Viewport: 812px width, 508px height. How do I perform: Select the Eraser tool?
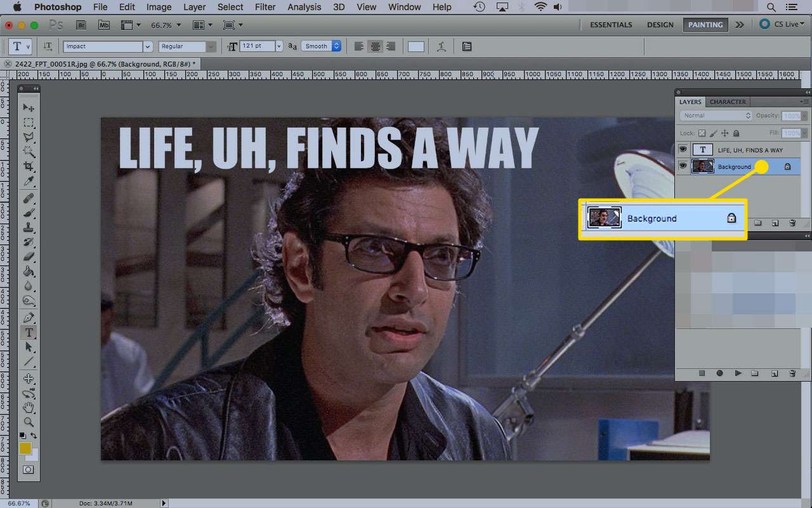pos(29,257)
